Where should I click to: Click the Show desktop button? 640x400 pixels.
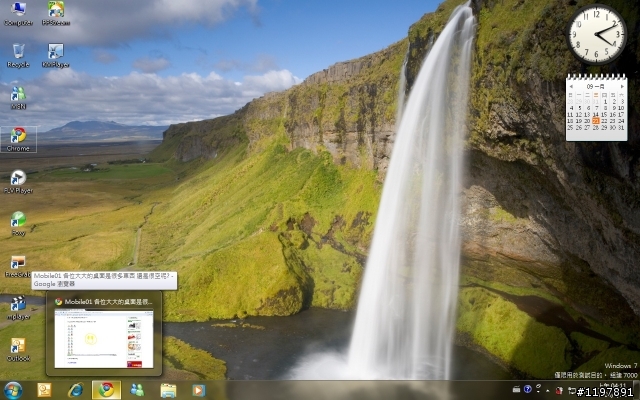[637, 390]
